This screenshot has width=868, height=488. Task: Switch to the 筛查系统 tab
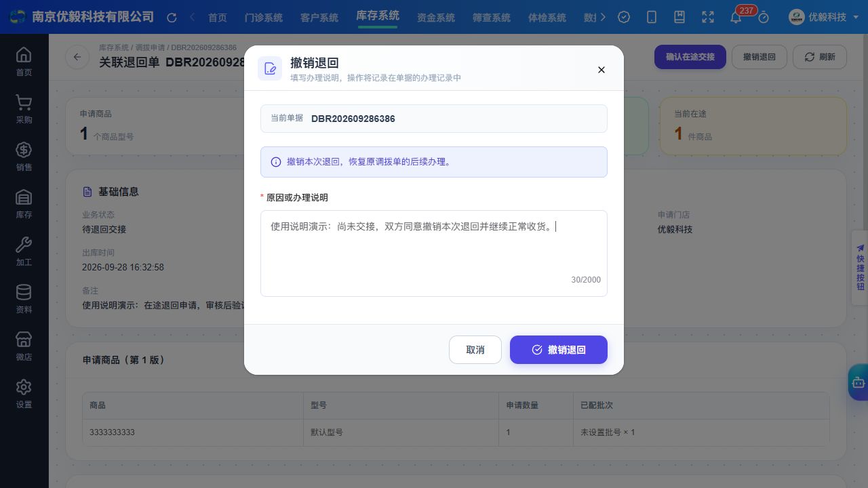492,18
